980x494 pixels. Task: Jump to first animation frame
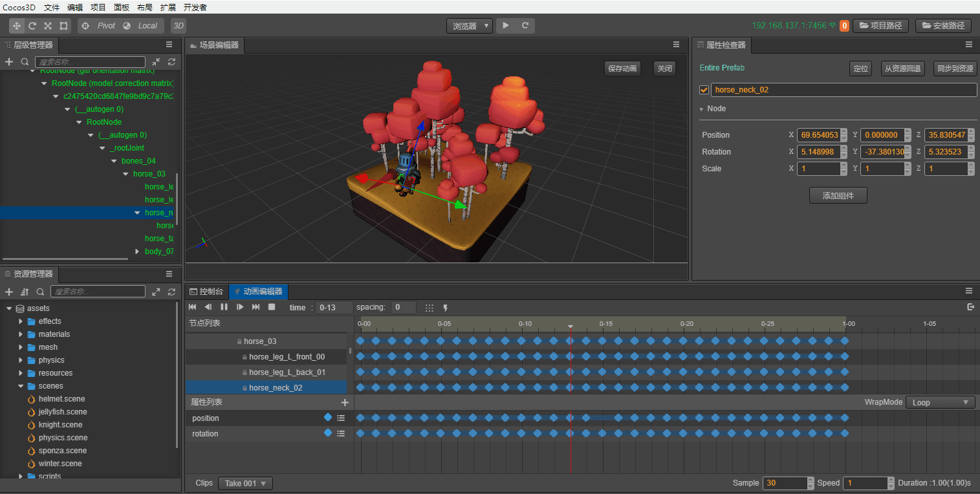(x=192, y=307)
